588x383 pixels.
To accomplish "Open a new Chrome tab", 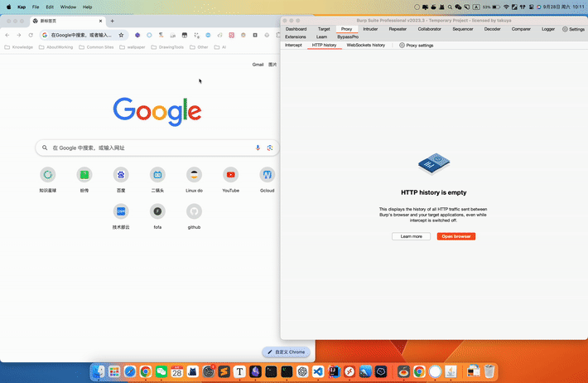I will [x=112, y=21].
